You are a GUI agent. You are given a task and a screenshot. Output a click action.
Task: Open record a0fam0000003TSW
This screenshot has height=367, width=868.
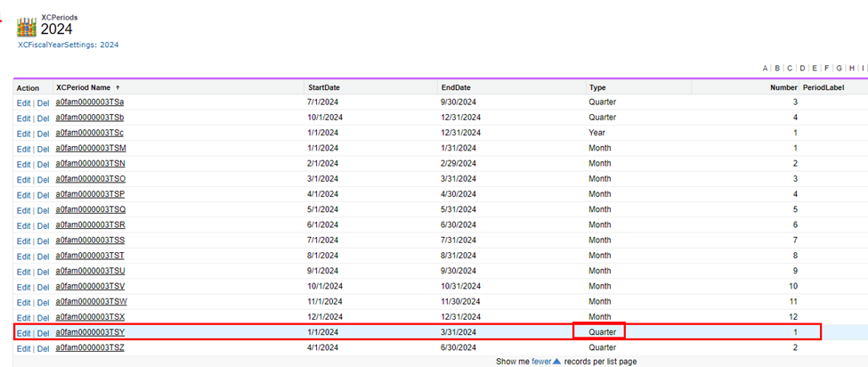click(x=92, y=301)
